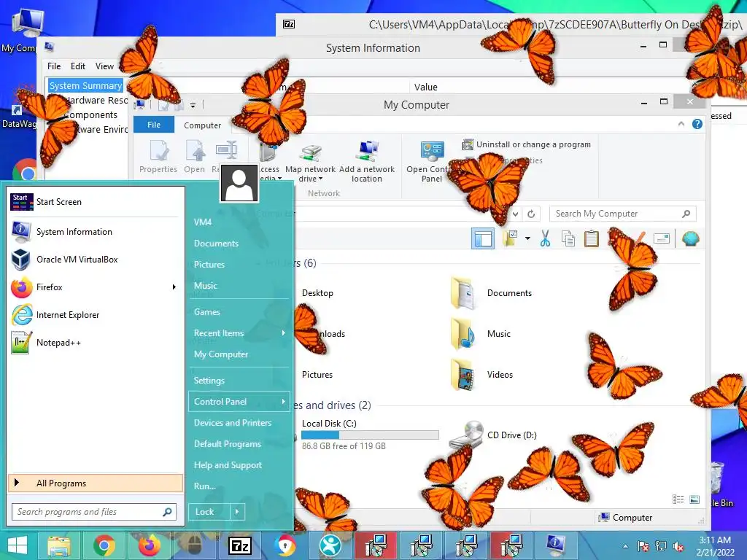Select Games in the start menu

pos(206,312)
